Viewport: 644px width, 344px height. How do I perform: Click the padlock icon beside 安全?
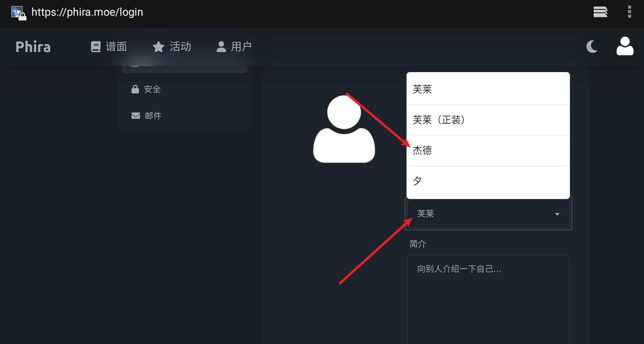(x=135, y=89)
